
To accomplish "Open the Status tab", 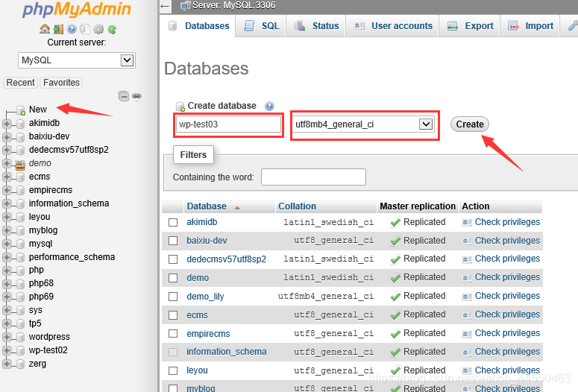I will pos(316,26).
